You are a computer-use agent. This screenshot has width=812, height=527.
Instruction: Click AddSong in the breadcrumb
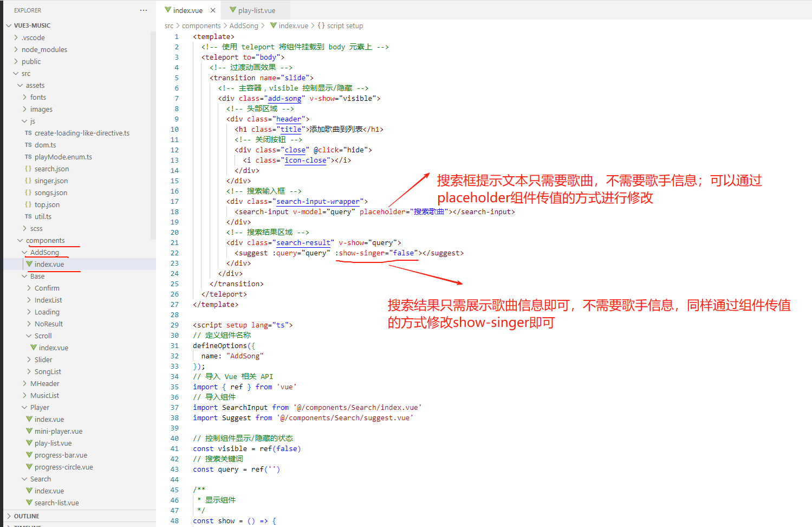[x=244, y=25]
